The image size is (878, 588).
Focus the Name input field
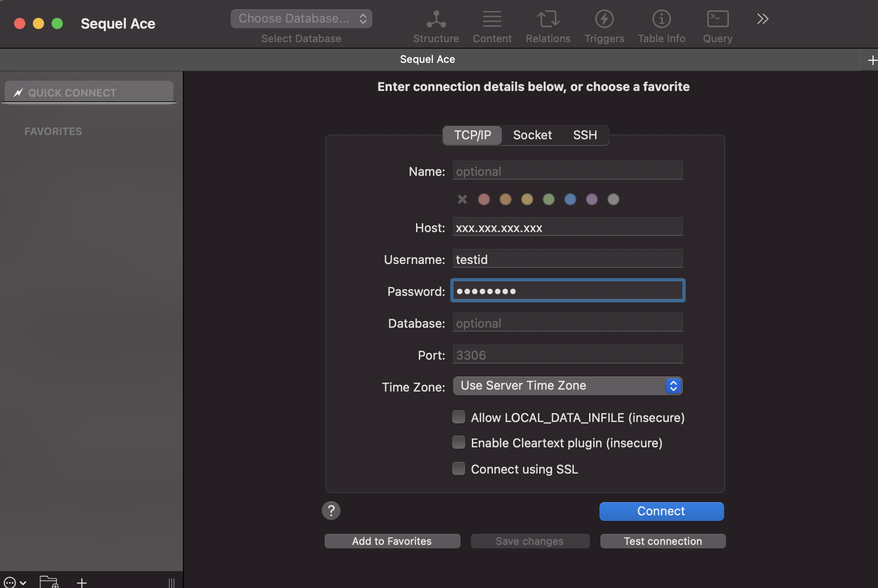pyautogui.click(x=568, y=171)
